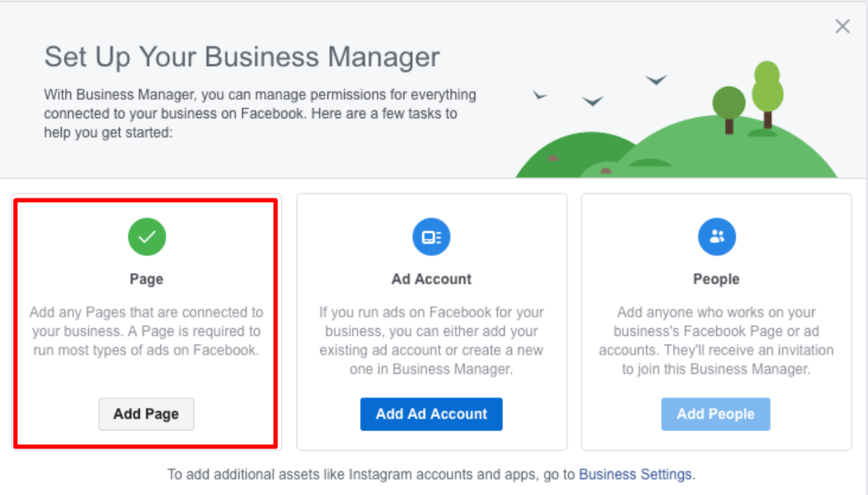This screenshot has height=495, width=868.
Task: Select the People card heading
Action: point(716,279)
